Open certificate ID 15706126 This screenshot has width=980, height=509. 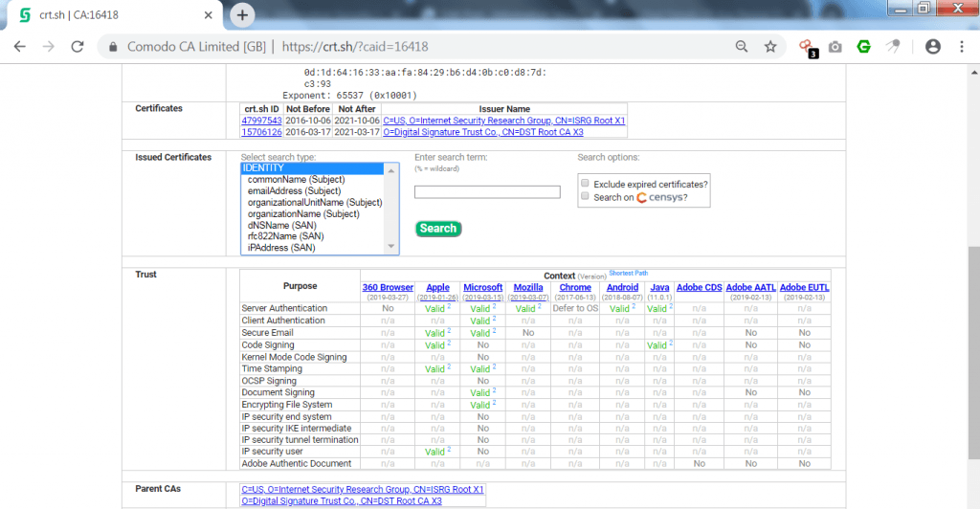point(261,132)
